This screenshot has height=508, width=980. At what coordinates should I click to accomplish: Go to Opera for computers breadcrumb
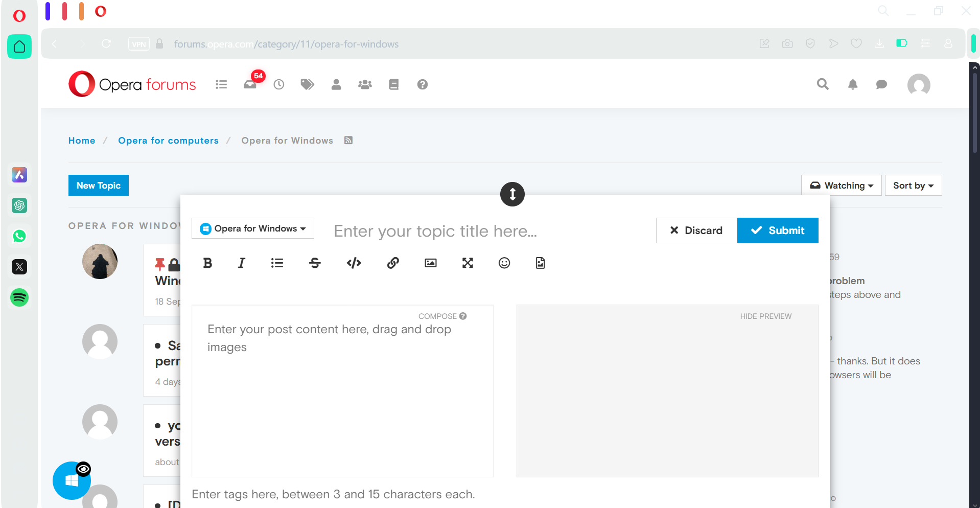(x=168, y=141)
